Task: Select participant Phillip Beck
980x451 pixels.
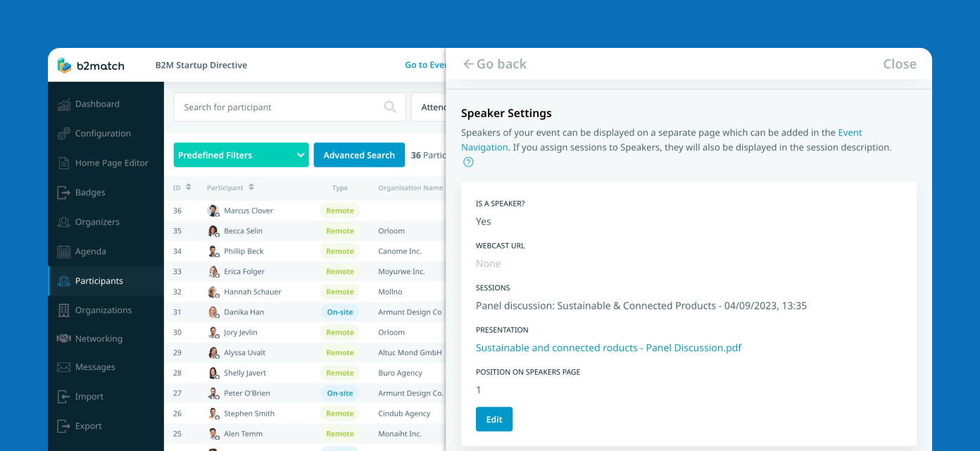Action: pos(244,252)
